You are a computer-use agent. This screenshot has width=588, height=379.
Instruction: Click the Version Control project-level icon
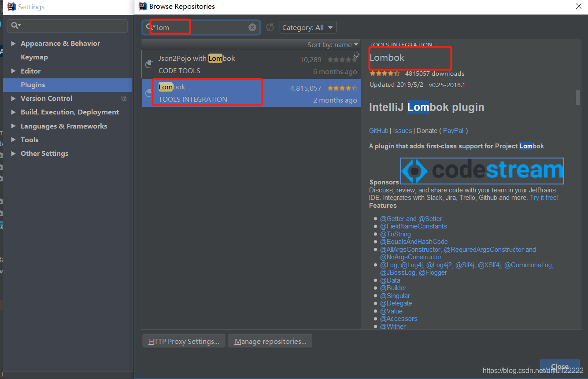coord(124,98)
